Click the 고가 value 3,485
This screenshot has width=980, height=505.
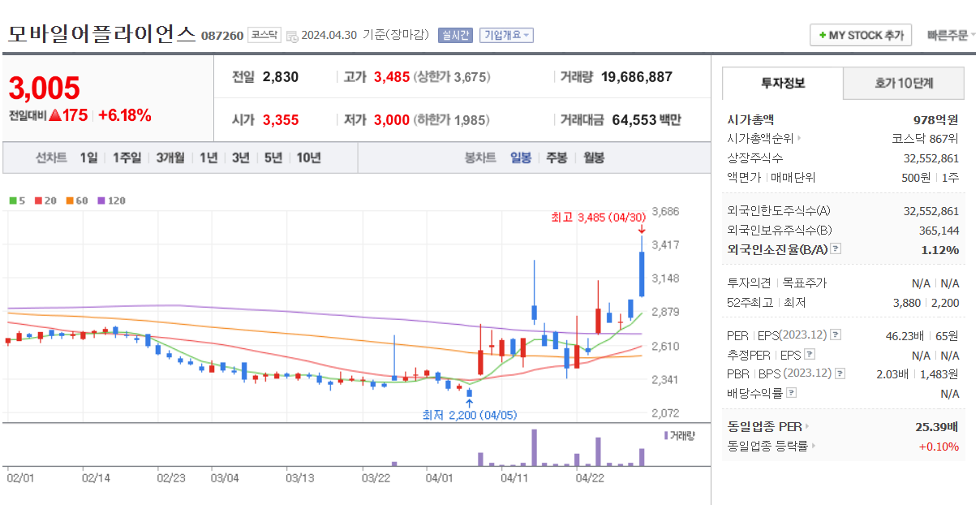pyautogui.click(x=392, y=77)
